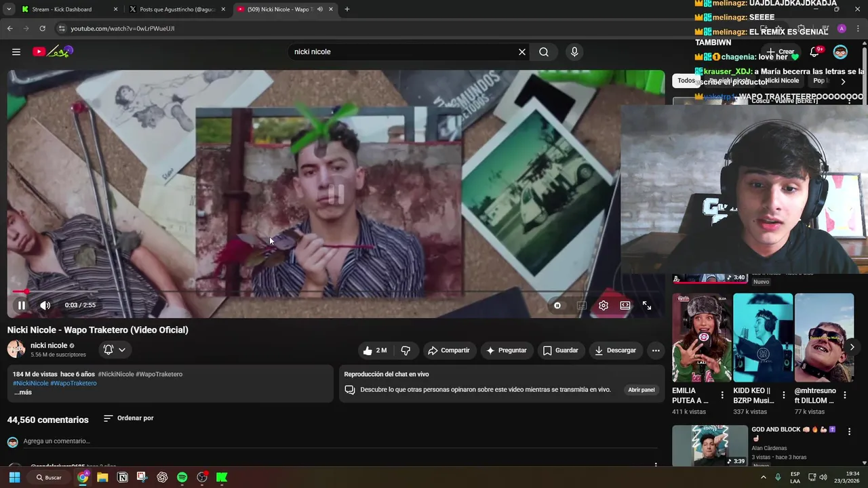Click 'Abrir panel' for chat replay

click(641, 390)
